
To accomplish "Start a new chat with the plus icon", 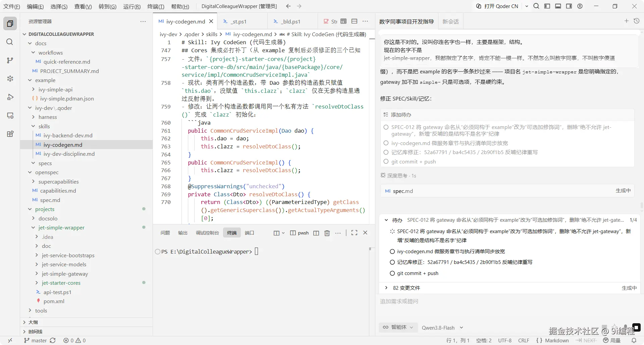I will (x=626, y=21).
